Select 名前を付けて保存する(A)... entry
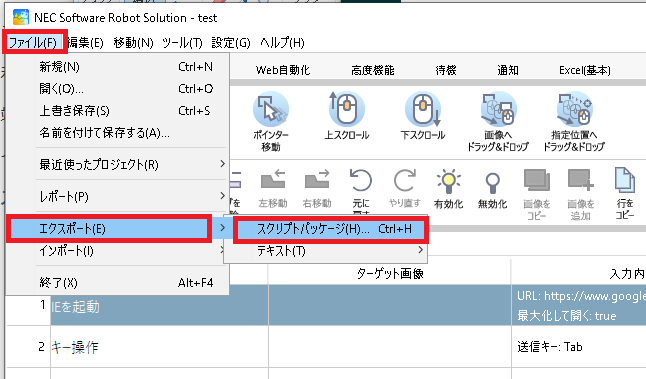The height and width of the screenshot is (379, 646). (117, 133)
